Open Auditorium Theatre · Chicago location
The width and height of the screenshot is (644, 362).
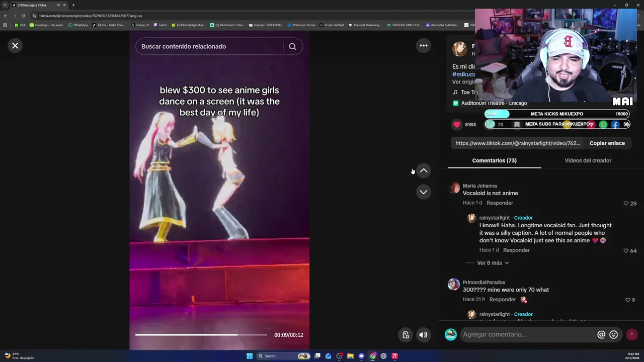494,103
